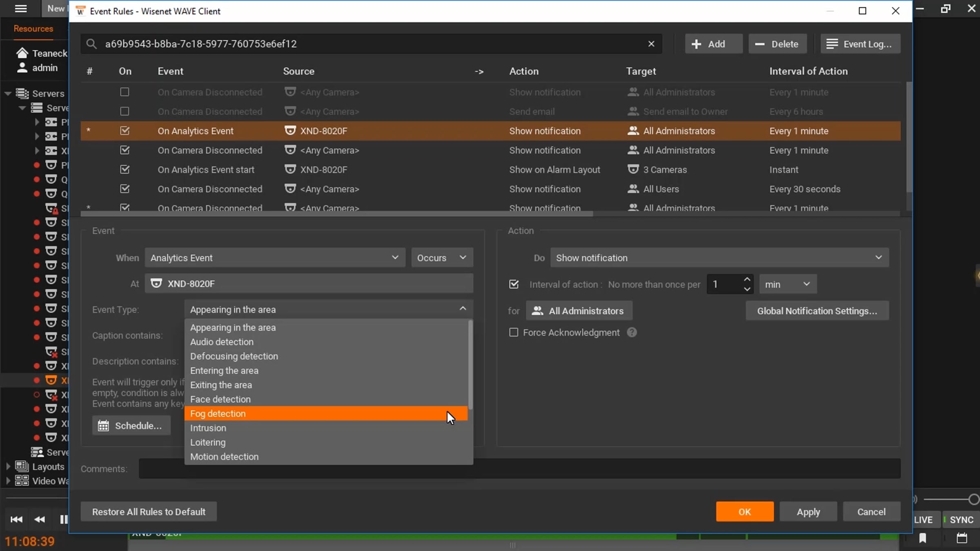This screenshot has height=551, width=980.
Task: Open Force Acknowledgment help icon
Action: point(632,333)
